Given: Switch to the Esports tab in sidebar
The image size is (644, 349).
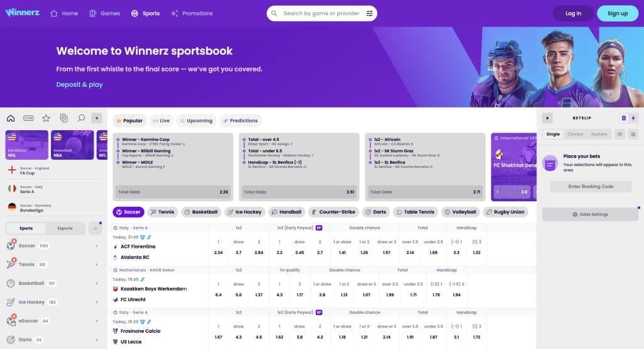Looking at the screenshot, I should [x=65, y=228].
